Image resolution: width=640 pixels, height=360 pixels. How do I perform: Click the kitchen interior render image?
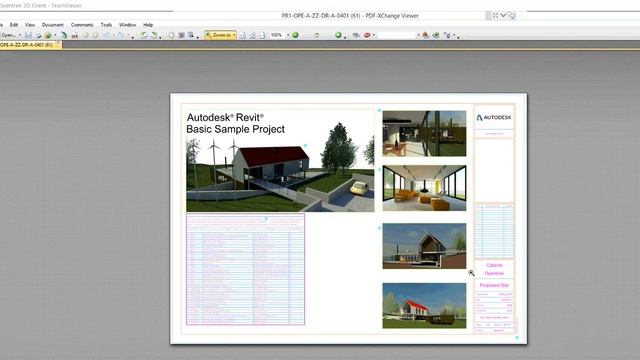tap(424, 133)
